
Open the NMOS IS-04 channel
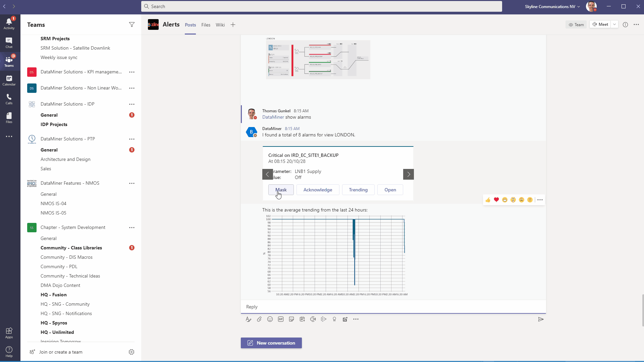(x=53, y=203)
